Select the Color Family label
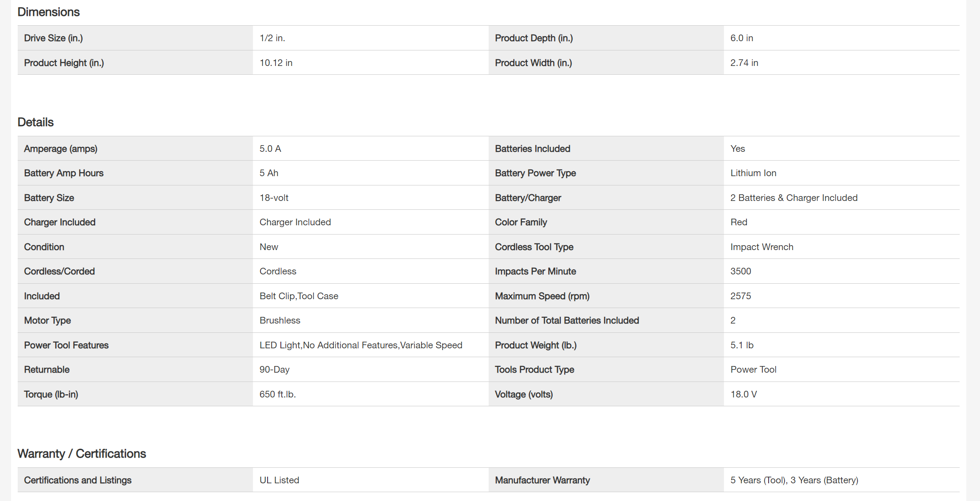980x501 pixels. click(x=521, y=222)
